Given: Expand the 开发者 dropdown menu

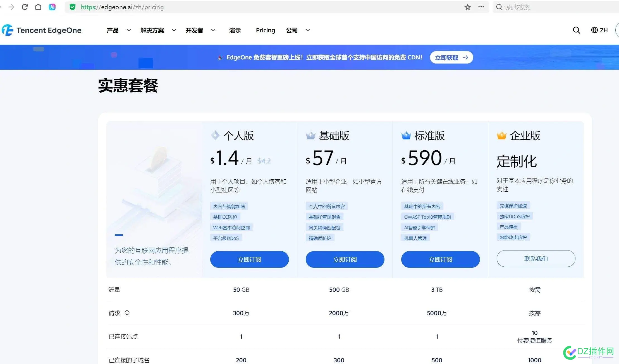Looking at the screenshot, I should (x=200, y=30).
